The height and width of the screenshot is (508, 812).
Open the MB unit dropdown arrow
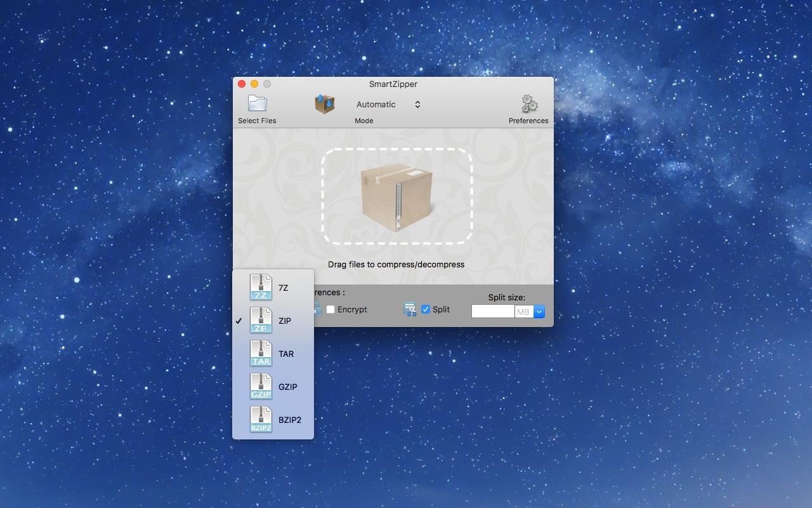coord(539,312)
